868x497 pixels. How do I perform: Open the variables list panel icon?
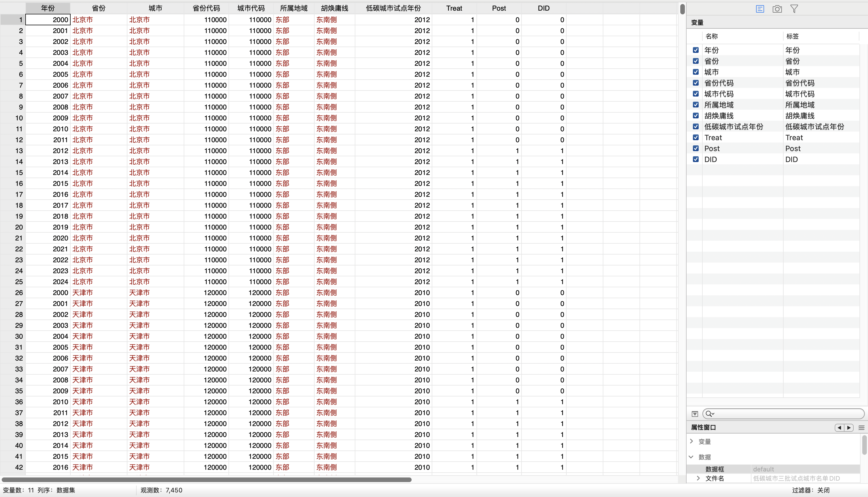pyautogui.click(x=759, y=9)
